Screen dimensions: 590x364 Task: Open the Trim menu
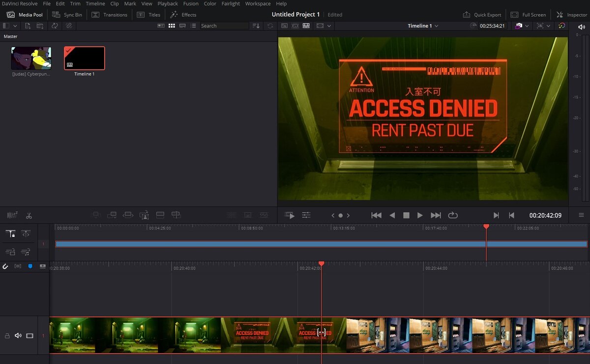(75, 3)
